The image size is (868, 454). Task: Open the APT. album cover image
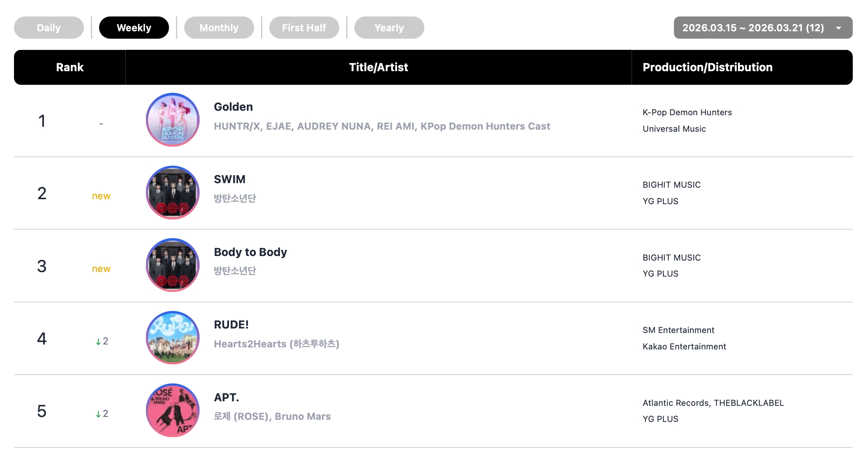[x=173, y=410]
